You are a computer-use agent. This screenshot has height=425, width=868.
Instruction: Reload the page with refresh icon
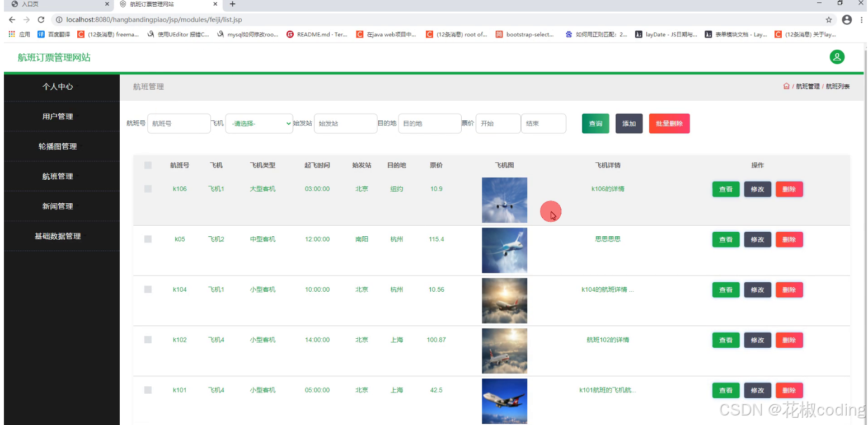point(41,20)
